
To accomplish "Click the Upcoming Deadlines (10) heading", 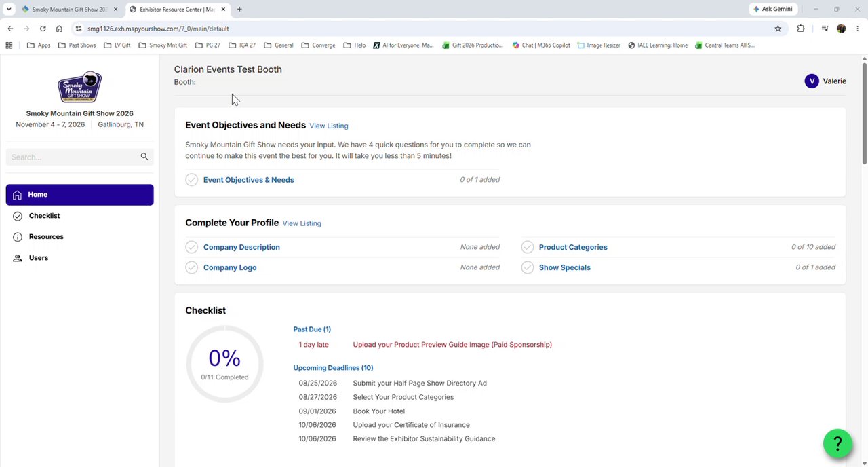I will pyautogui.click(x=333, y=368).
